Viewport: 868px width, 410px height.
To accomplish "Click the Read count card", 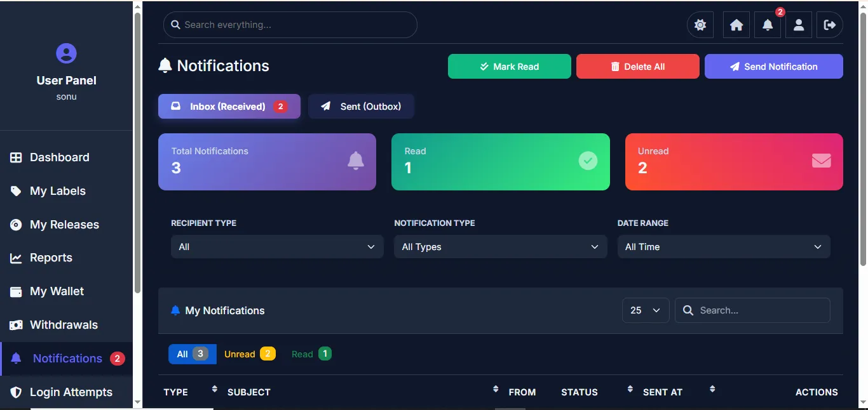I will pos(501,162).
